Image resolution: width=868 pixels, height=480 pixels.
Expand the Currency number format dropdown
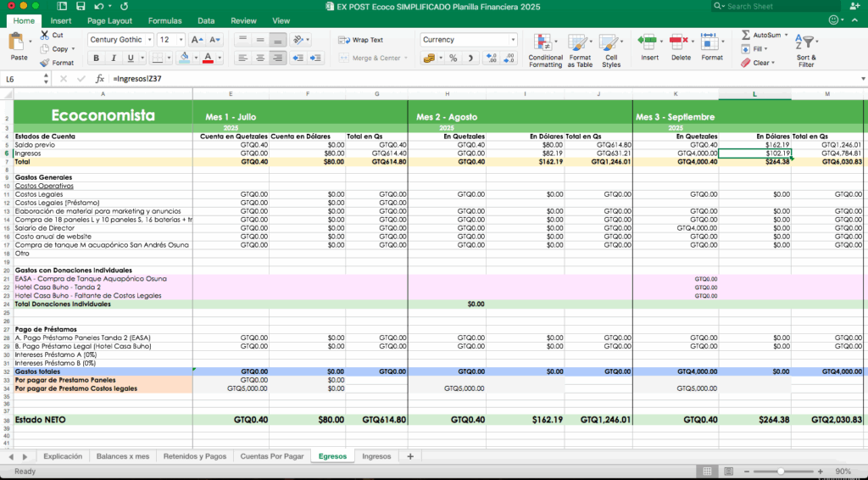513,40
